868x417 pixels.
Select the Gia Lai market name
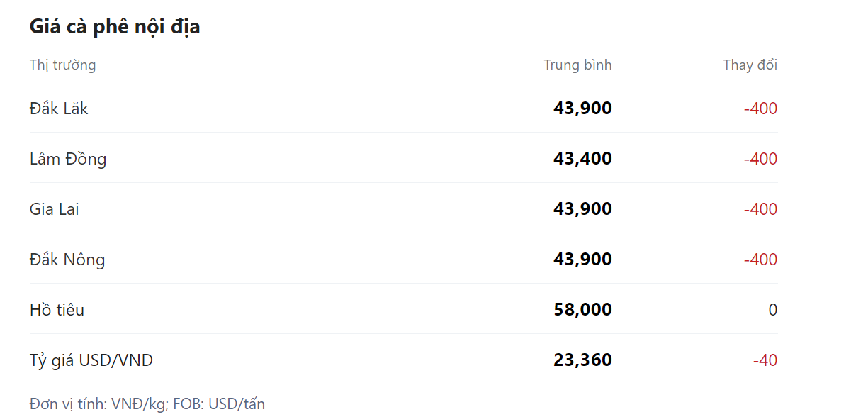(55, 209)
